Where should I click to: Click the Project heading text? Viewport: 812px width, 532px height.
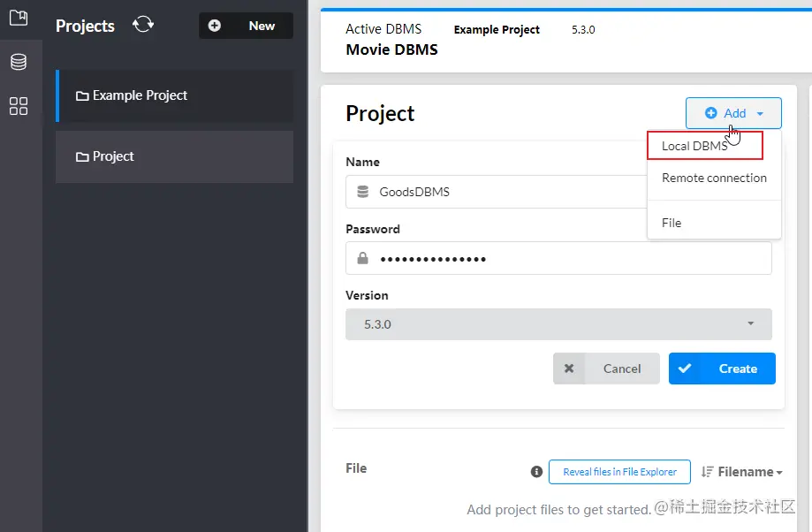(x=380, y=113)
